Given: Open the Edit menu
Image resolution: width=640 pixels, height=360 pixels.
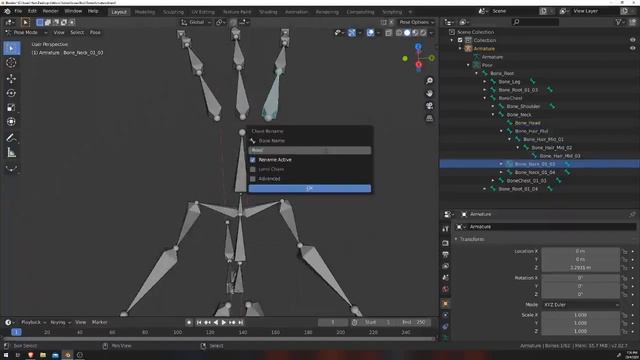Looking at the screenshot, I should [32, 11].
